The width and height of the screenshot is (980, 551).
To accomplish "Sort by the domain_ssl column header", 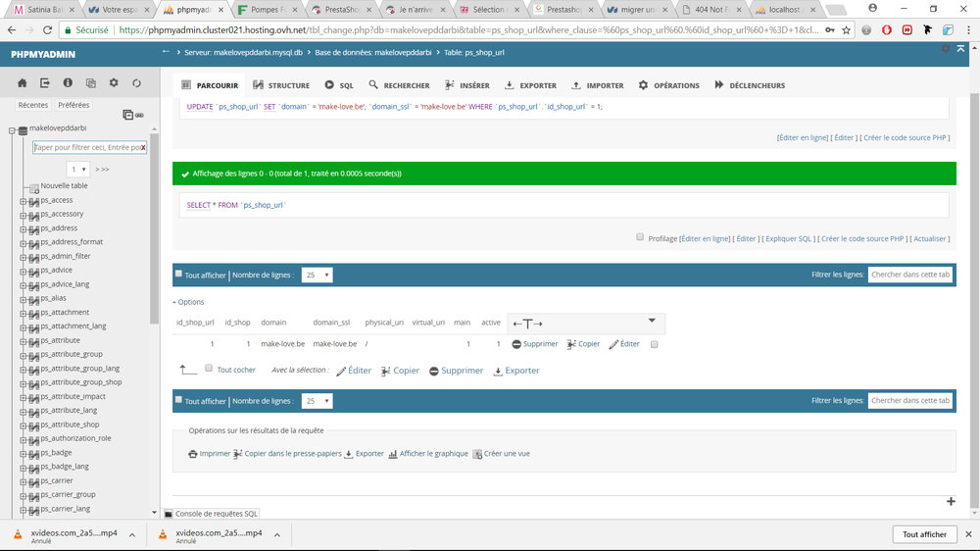I will point(331,323).
